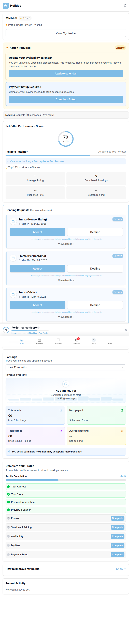Screen dimensions: 129x644
Task: Click the unchecked circle for Services & Pricing
Action: click(x=8, y=527)
